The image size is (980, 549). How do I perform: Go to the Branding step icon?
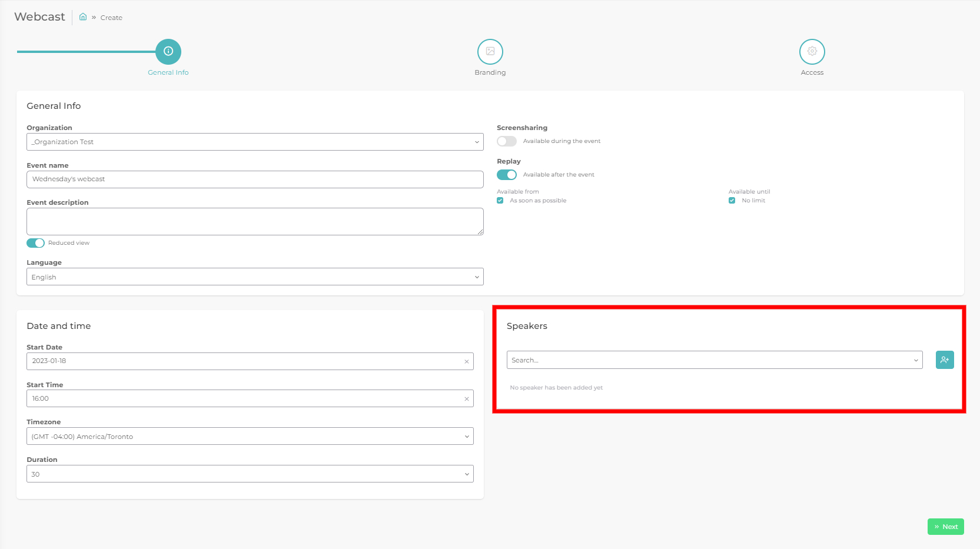pyautogui.click(x=490, y=52)
